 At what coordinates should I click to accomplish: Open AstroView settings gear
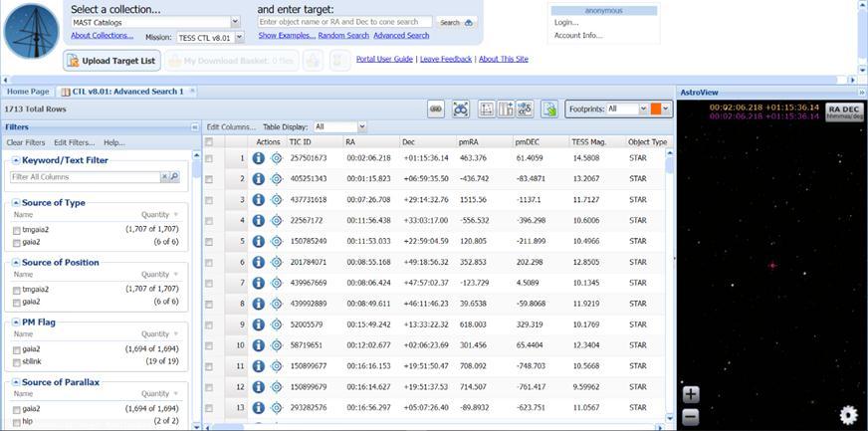848,415
